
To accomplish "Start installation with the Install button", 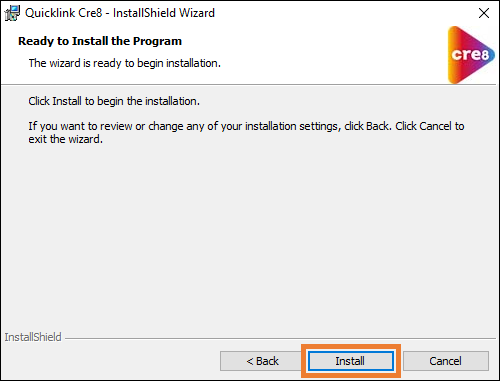I will click(351, 361).
